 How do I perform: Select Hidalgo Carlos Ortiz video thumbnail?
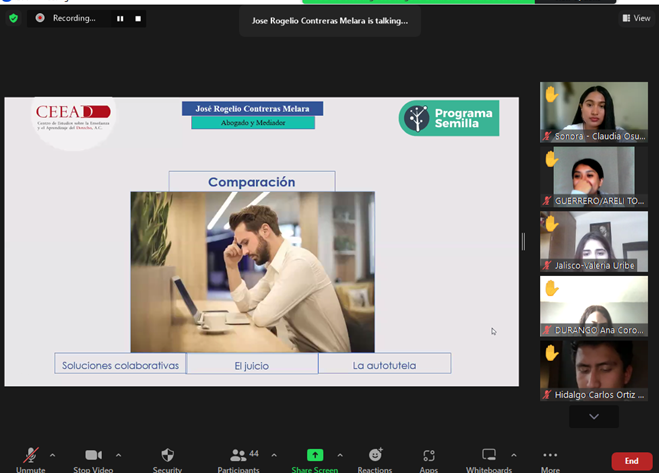click(x=594, y=370)
